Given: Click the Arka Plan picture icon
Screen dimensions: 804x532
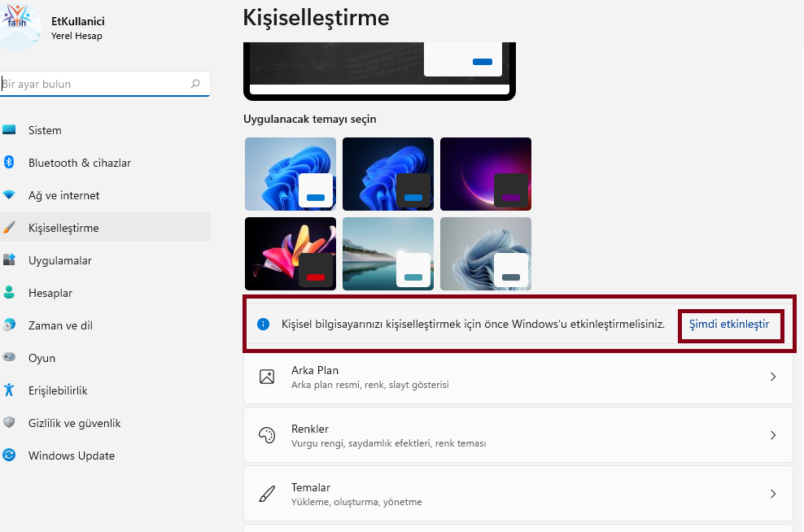Looking at the screenshot, I should coord(267,377).
